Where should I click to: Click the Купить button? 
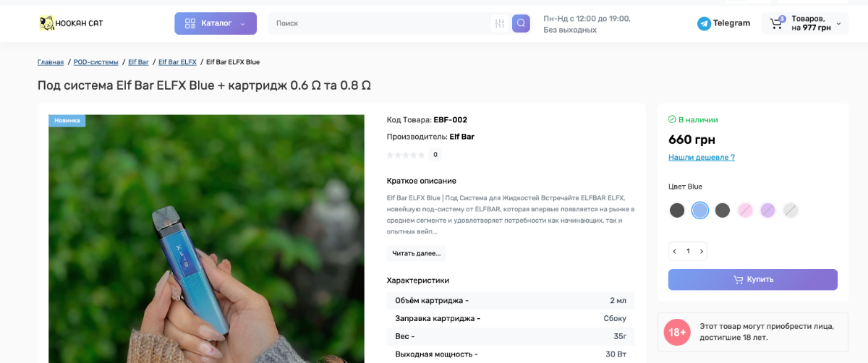pos(753,280)
